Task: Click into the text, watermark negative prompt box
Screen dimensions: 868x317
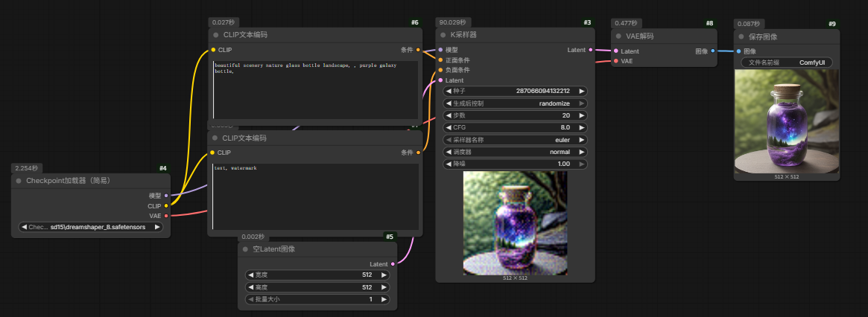Action: point(315,196)
